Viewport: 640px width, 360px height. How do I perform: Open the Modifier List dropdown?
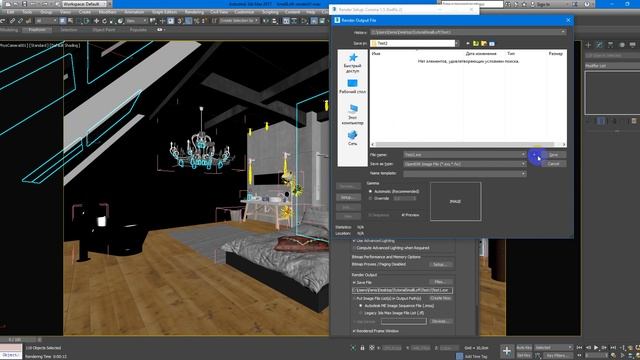pos(612,66)
